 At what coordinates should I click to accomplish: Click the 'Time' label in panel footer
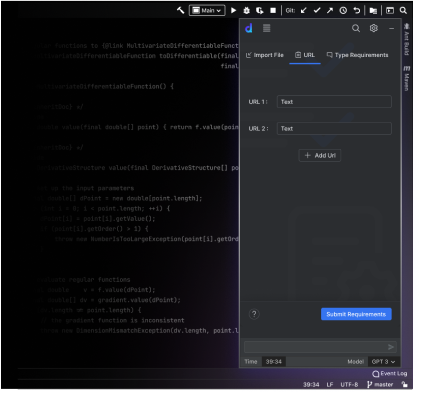(x=251, y=362)
